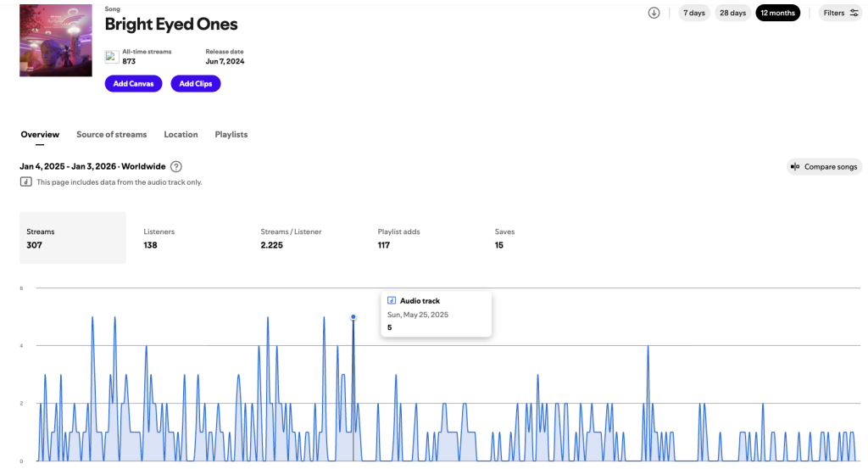Click the Bright Eyed Ones album artwork

pos(56,40)
